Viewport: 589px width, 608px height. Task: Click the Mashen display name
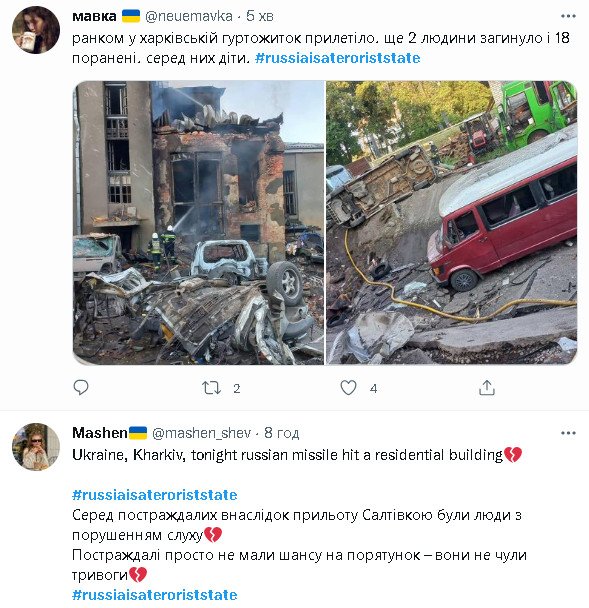pyautogui.click(x=100, y=433)
